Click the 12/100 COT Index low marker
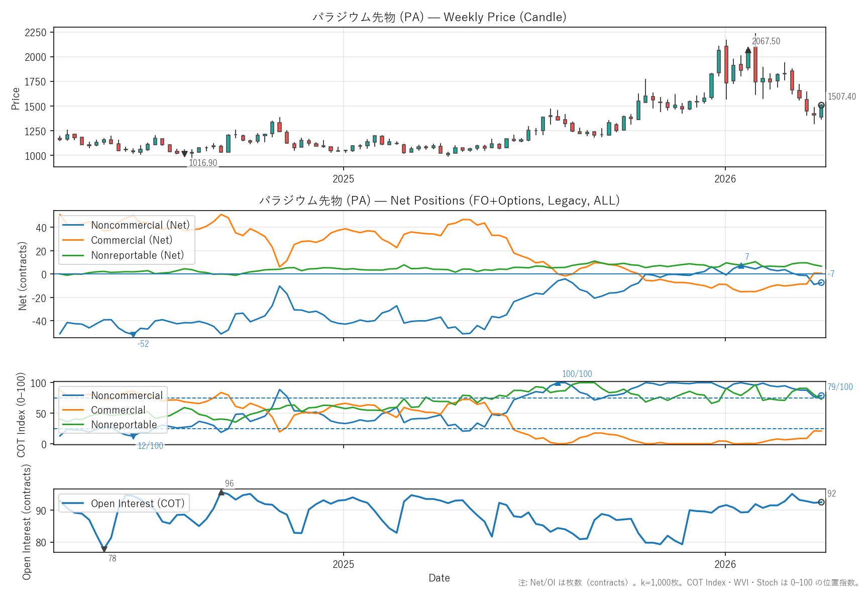Image resolution: width=868 pixels, height=593 pixels. pos(133,437)
